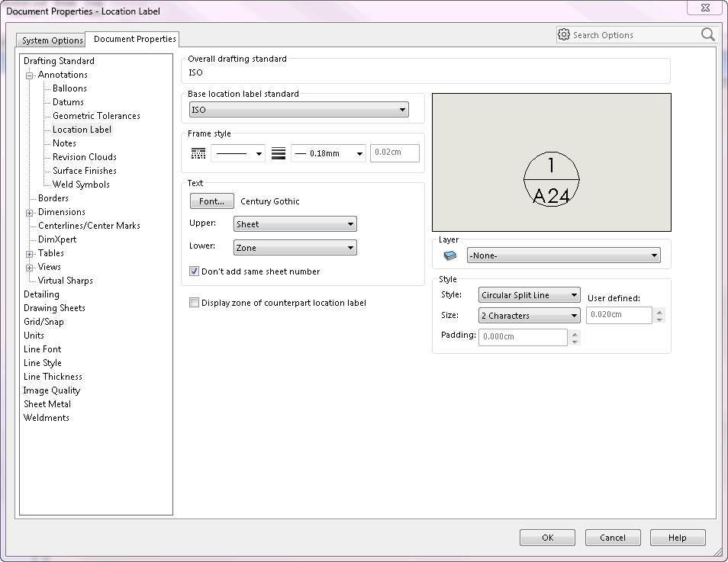Select Line Style in tree
Image resolution: width=728 pixels, height=562 pixels.
[42, 363]
